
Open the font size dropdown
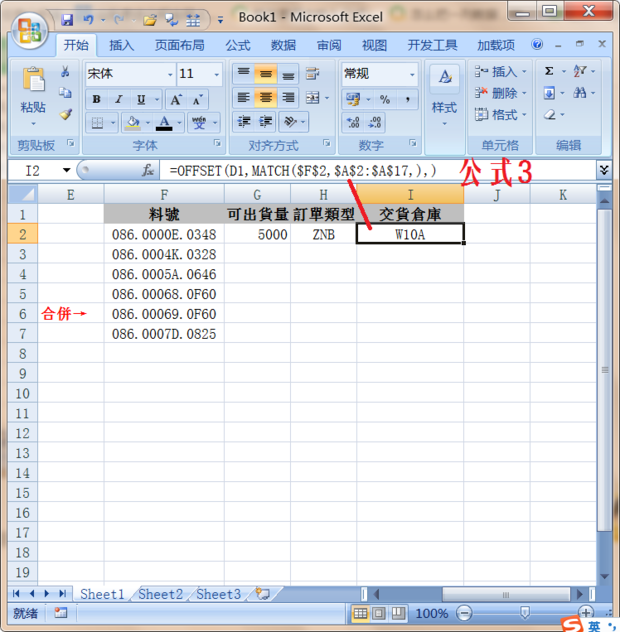point(216,75)
